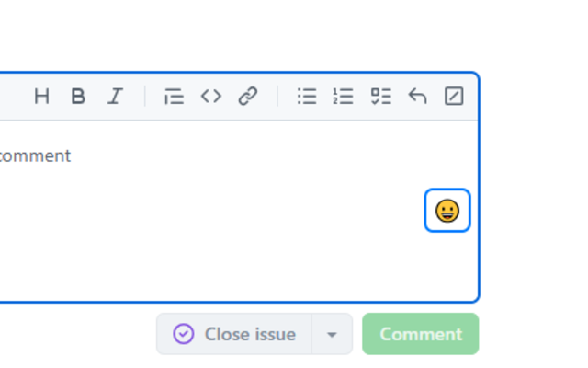Add a task list with the checklist icon

point(380,96)
